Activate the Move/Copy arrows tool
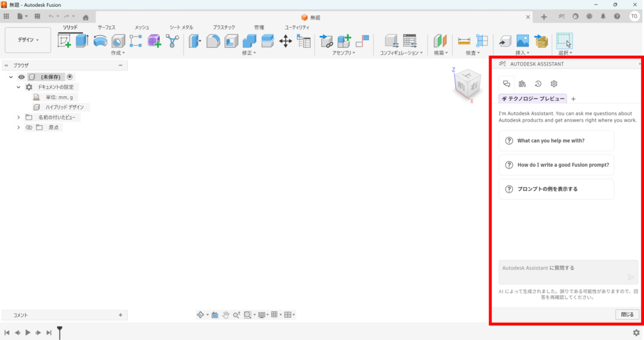Image resolution: width=644 pixels, height=340 pixels. click(x=285, y=41)
